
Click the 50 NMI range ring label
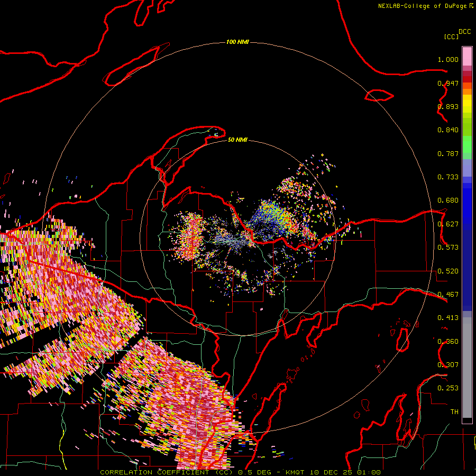[x=237, y=140]
